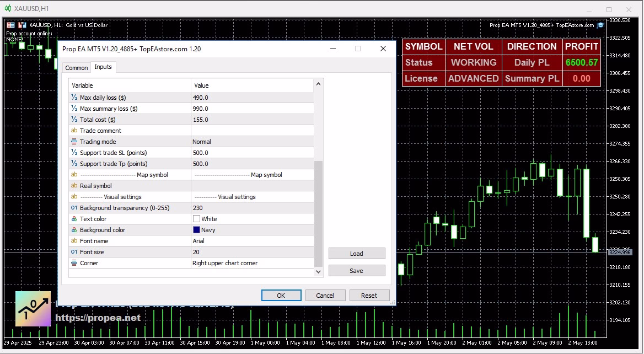
Task: Click the OK button
Action: (281, 296)
